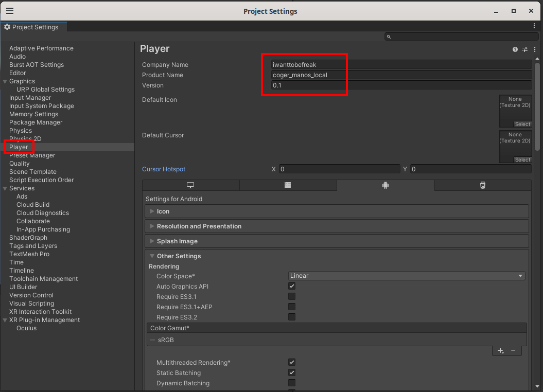Image resolution: width=543 pixels, height=392 pixels.
Task: Add a color gamut with plus icon
Action: [500, 350]
